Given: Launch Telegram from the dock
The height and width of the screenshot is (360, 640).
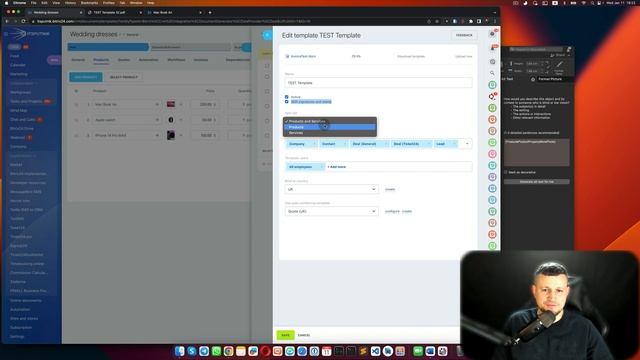Looking at the screenshot, I should point(204,351).
